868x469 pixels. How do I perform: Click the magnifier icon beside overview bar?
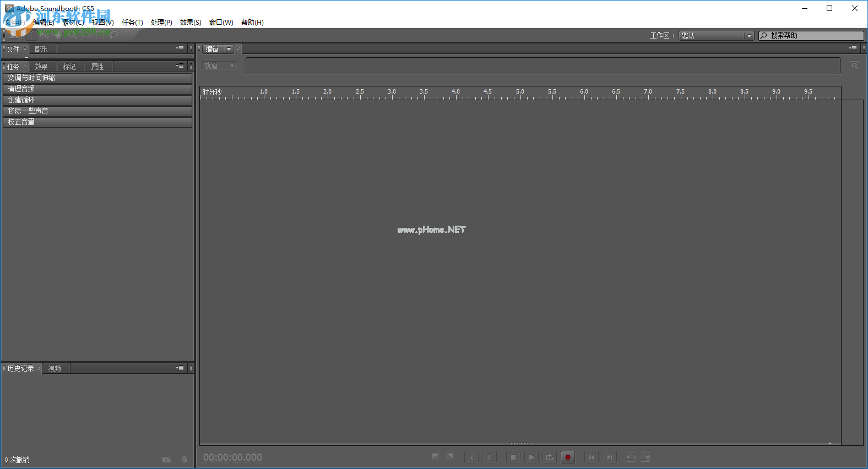(x=855, y=66)
